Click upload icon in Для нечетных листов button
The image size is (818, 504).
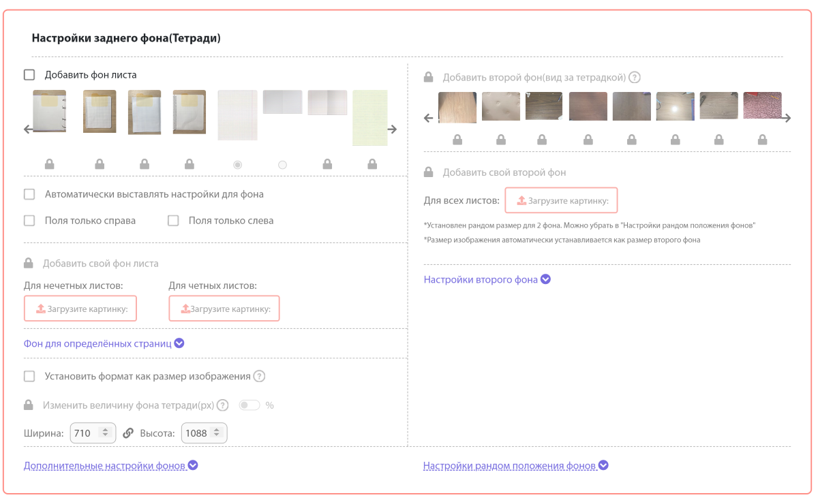click(41, 309)
